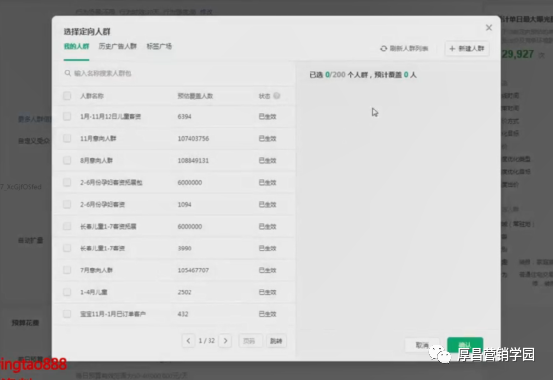Click the coverage value 1094
Viewport: 553px width, 380px height.
[184, 204]
